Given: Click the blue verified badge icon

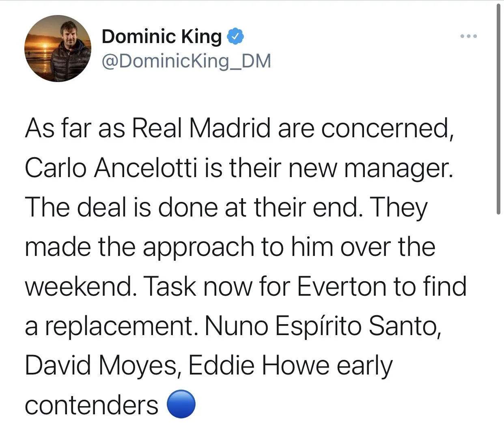Looking at the screenshot, I should [235, 37].
